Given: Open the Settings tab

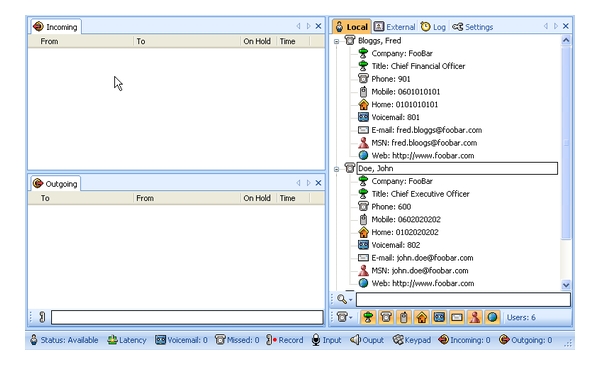Looking at the screenshot, I should 473,27.
